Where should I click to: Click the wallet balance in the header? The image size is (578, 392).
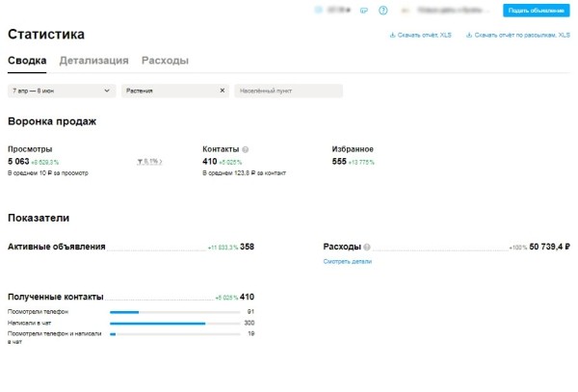tap(333, 11)
